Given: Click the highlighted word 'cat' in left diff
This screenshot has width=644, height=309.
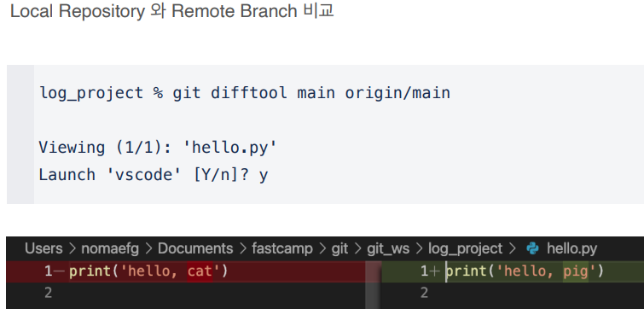Looking at the screenshot, I should point(200,271).
